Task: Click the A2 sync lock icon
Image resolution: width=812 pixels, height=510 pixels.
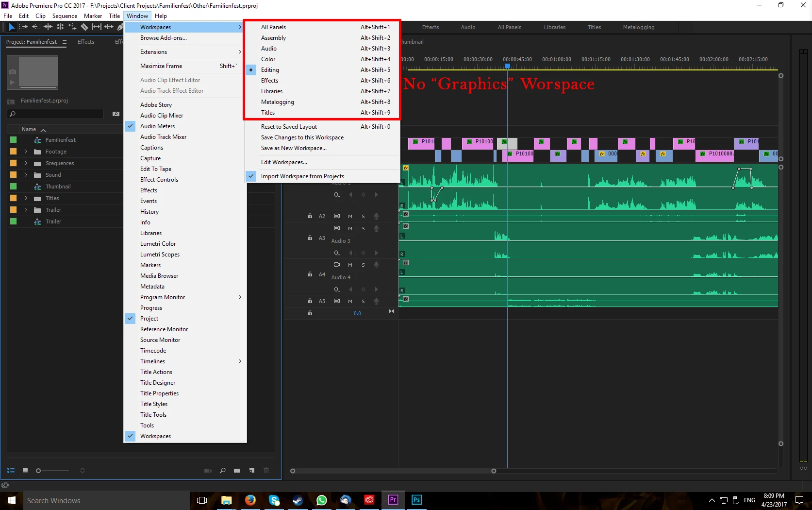Action: point(337,216)
